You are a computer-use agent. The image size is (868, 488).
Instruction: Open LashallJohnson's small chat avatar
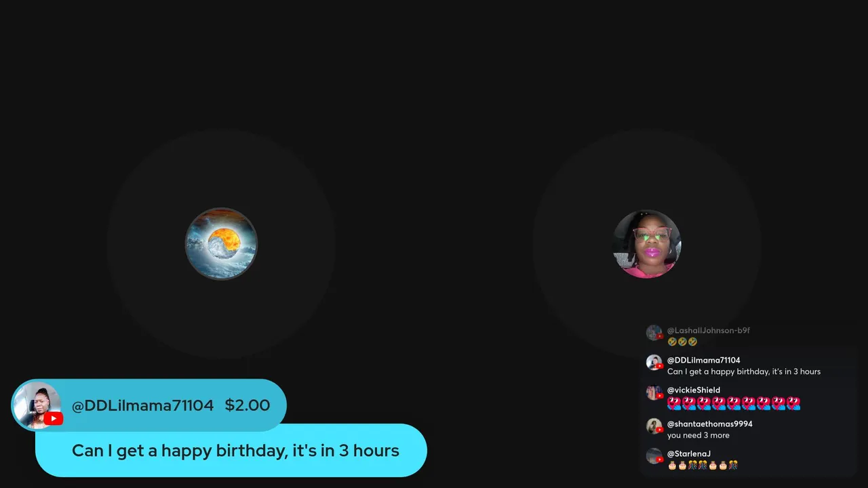(654, 333)
